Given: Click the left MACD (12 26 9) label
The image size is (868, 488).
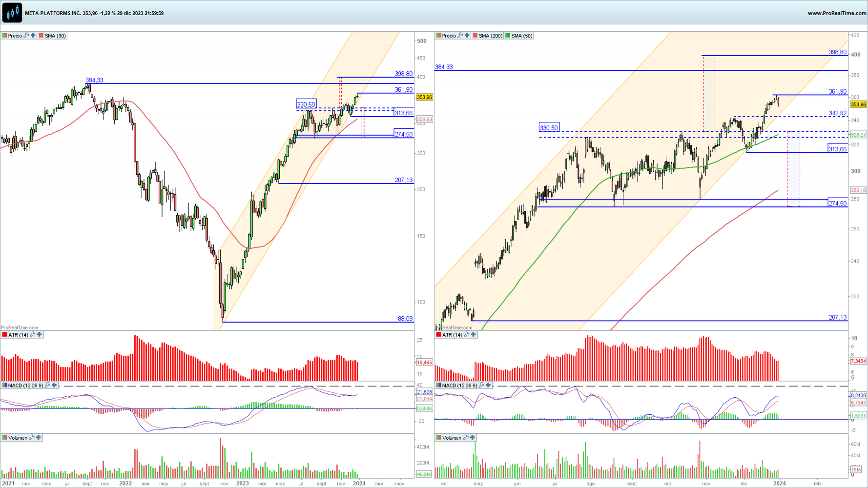Looking at the screenshot, I should 26,386.
